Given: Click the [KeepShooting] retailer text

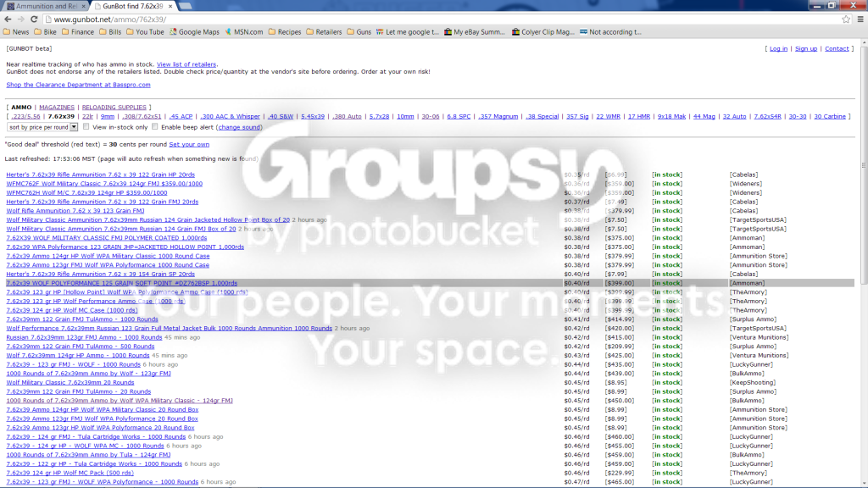Looking at the screenshot, I should 753,383.
